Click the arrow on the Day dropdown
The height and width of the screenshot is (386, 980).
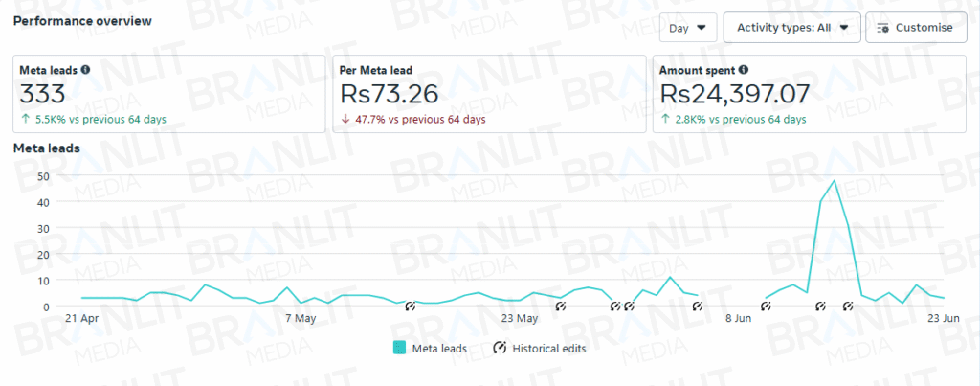pyautogui.click(x=703, y=28)
